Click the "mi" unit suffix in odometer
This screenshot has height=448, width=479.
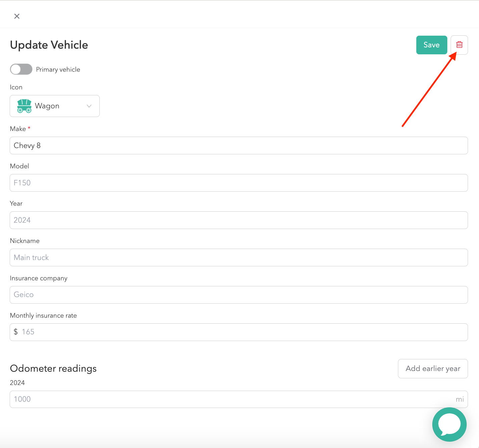point(460,399)
